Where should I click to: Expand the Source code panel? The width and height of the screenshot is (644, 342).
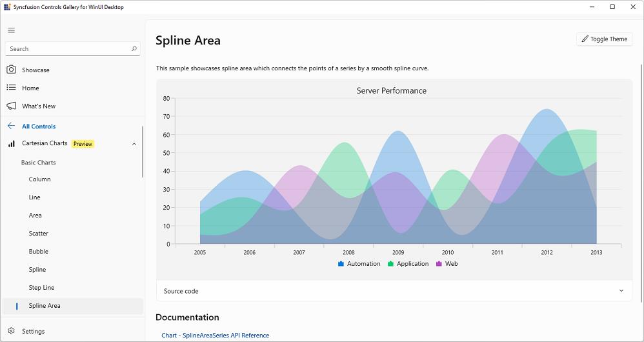click(x=621, y=291)
